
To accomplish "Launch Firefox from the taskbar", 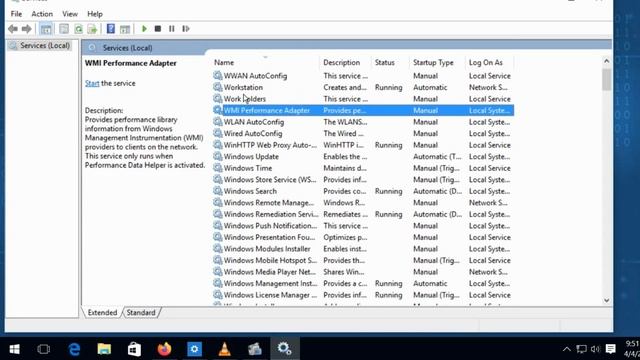I will 164,349.
